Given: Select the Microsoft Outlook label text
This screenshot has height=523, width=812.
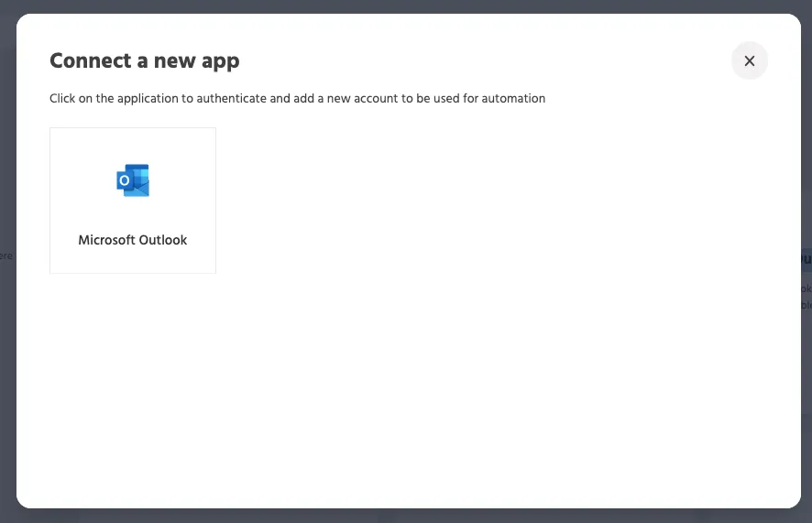Looking at the screenshot, I should (x=133, y=240).
